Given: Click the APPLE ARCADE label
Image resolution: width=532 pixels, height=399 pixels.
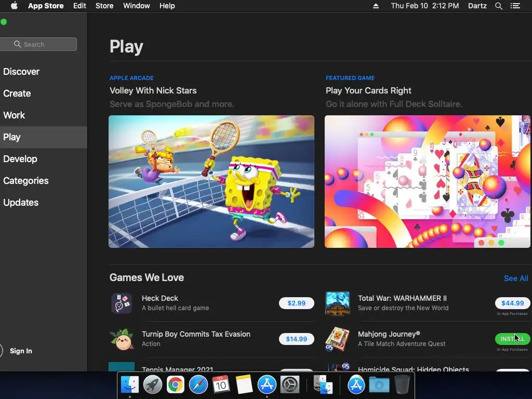Looking at the screenshot, I should point(131,78).
